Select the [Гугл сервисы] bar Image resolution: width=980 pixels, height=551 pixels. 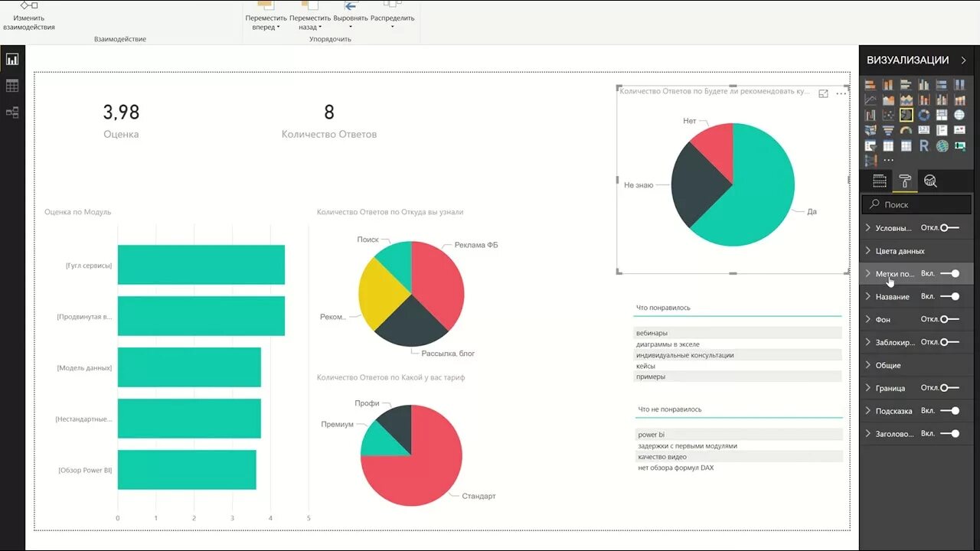pyautogui.click(x=201, y=265)
